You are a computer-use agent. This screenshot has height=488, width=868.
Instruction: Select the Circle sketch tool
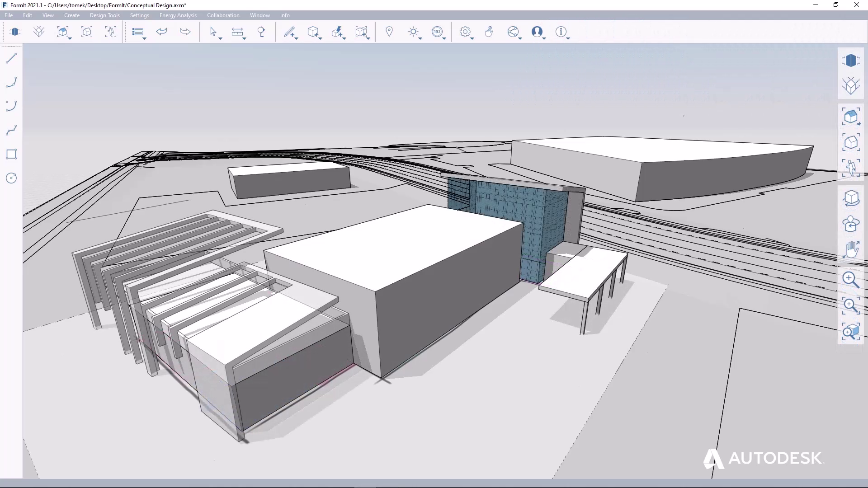click(x=11, y=178)
